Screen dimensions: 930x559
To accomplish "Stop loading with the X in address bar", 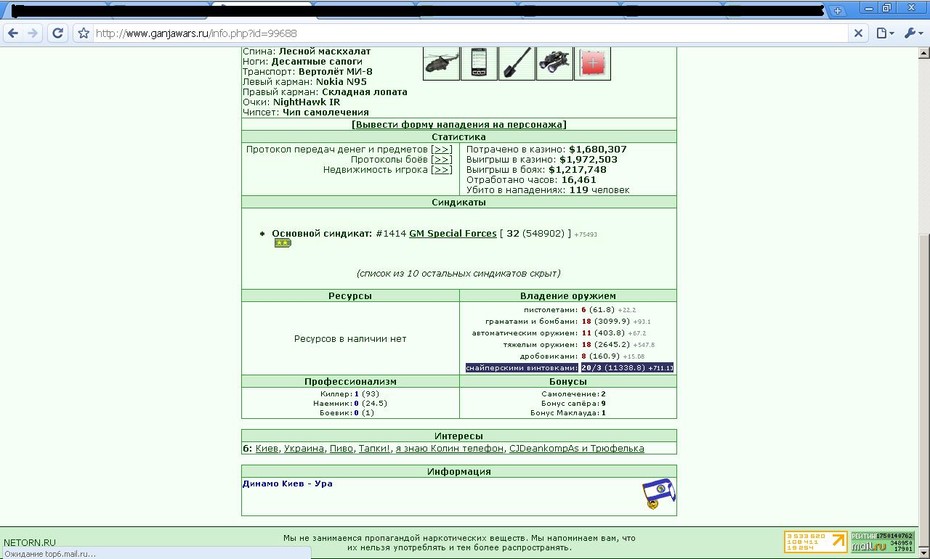I will click(x=858, y=33).
